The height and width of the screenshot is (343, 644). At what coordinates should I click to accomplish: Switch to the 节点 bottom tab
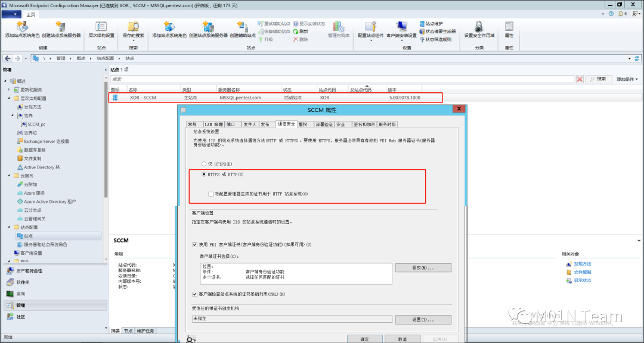128,330
